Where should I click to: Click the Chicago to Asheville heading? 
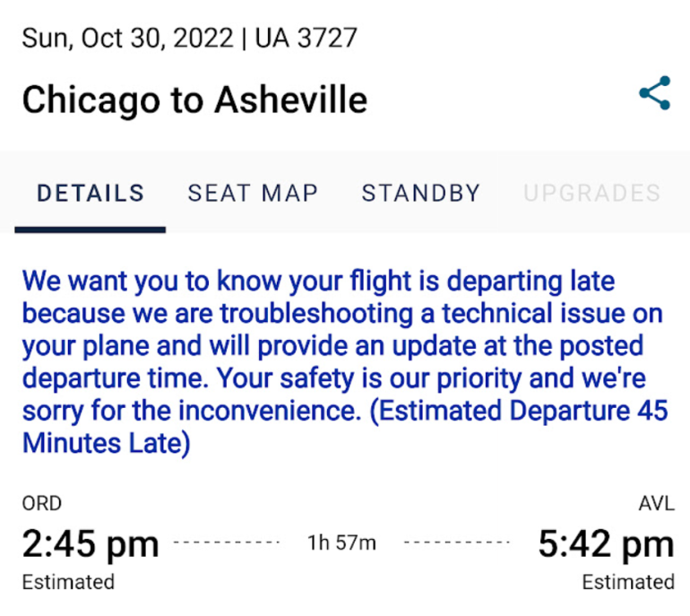coord(194,99)
